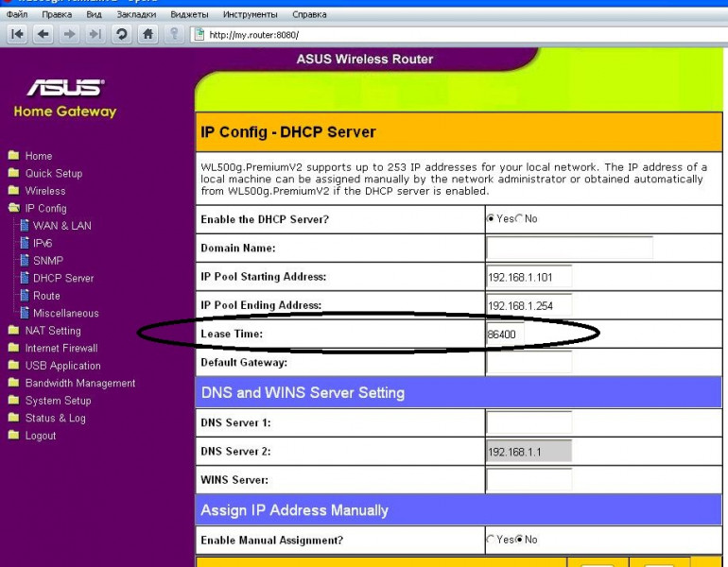Screen dimensions: 728x567
Task: Click the Miscellaneous page icon
Action: click(25, 313)
